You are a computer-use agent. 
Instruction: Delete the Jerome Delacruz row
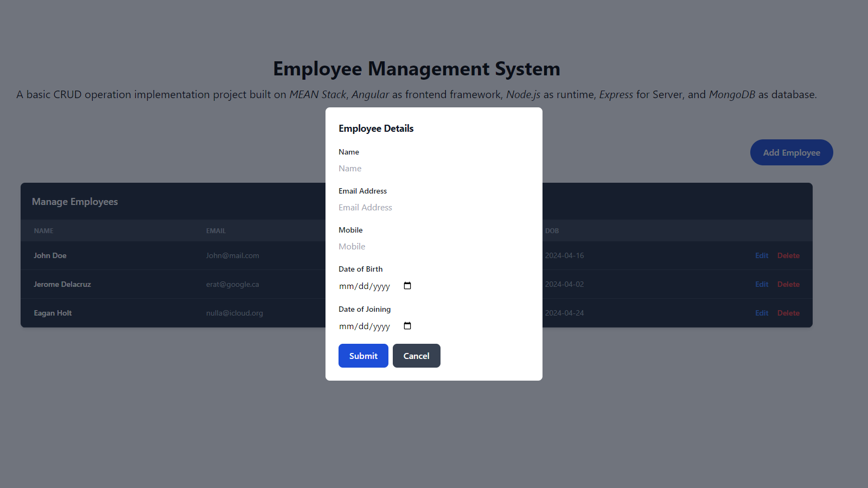[788, 284]
